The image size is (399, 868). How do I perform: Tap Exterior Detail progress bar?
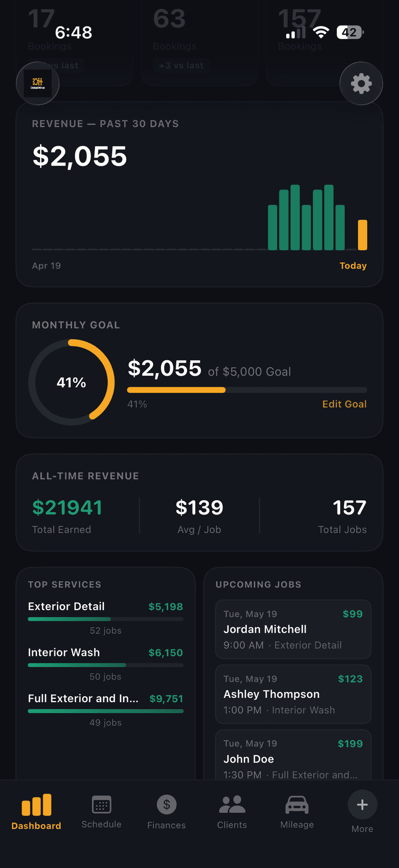point(106,619)
